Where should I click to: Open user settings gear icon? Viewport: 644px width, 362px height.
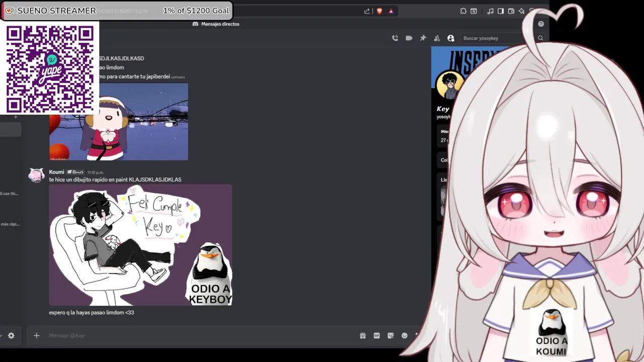pos(11,335)
